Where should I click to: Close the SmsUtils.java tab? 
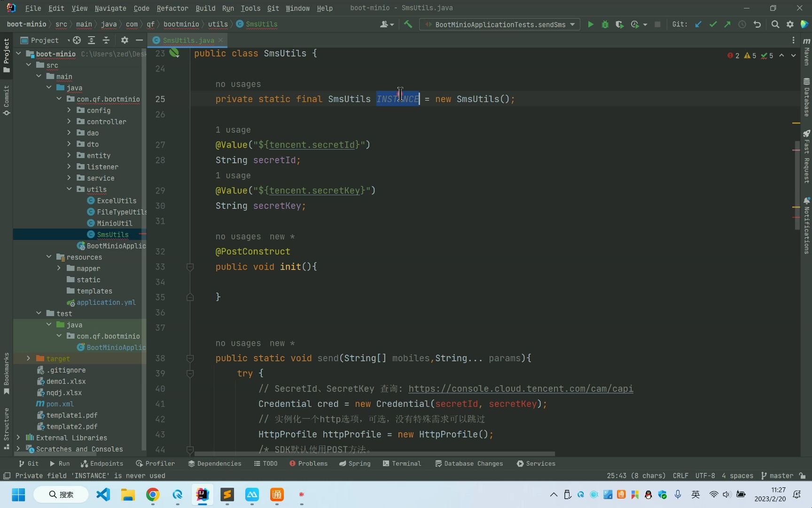pyautogui.click(x=220, y=40)
